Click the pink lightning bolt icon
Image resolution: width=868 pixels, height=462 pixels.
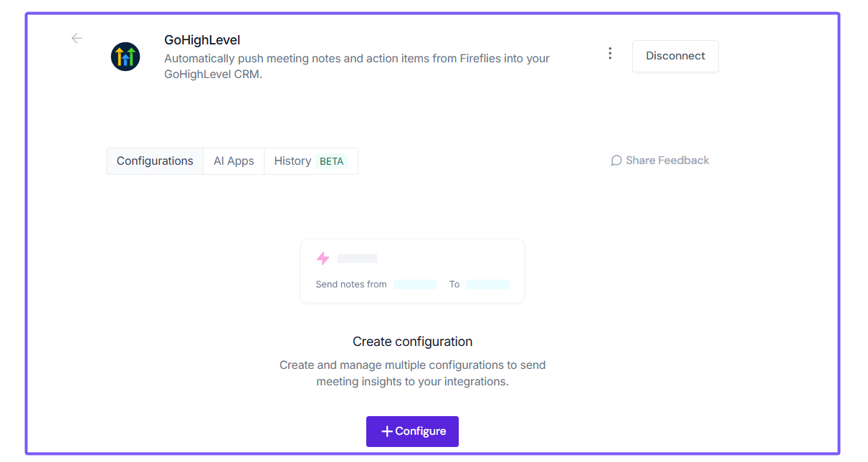tap(323, 259)
